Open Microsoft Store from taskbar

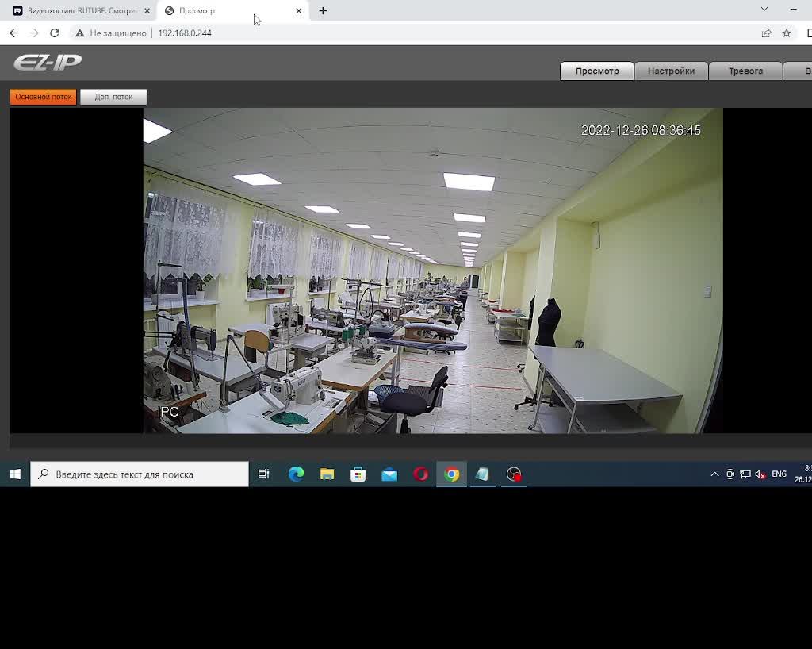[358, 474]
